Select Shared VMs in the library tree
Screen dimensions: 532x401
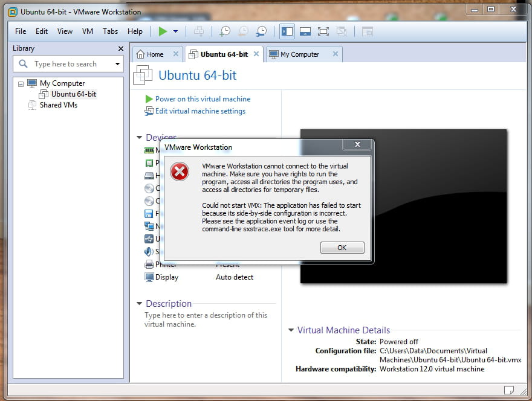click(59, 104)
